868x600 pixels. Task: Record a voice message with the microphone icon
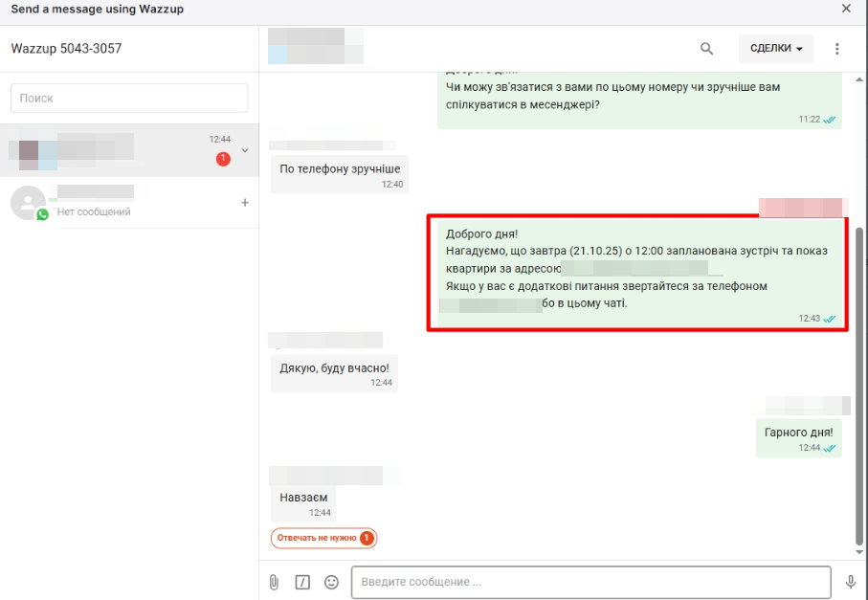coord(851,582)
